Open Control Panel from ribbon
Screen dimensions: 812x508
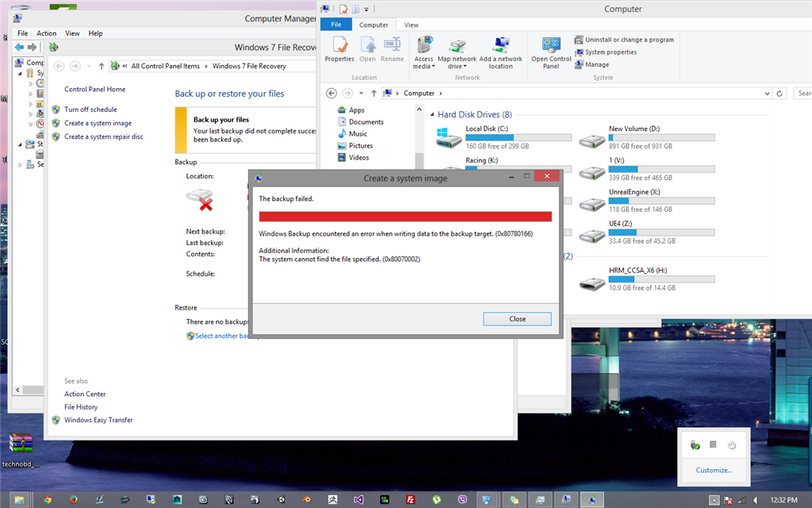tap(551, 53)
